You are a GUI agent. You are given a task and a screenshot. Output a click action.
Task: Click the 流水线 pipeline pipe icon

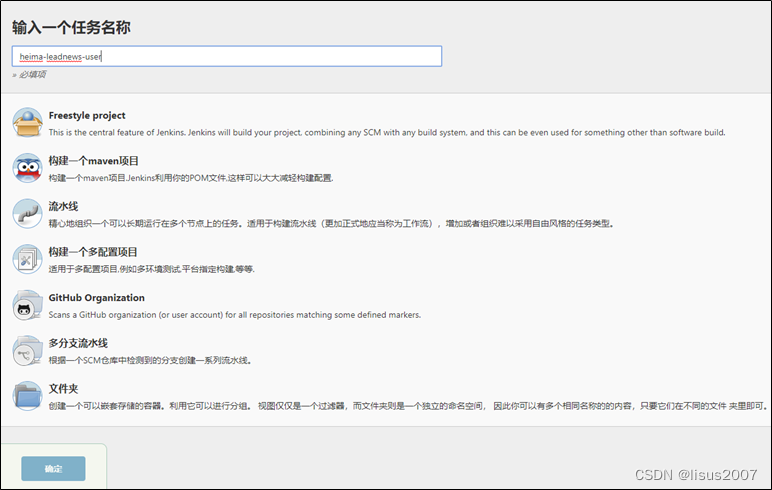point(28,213)
